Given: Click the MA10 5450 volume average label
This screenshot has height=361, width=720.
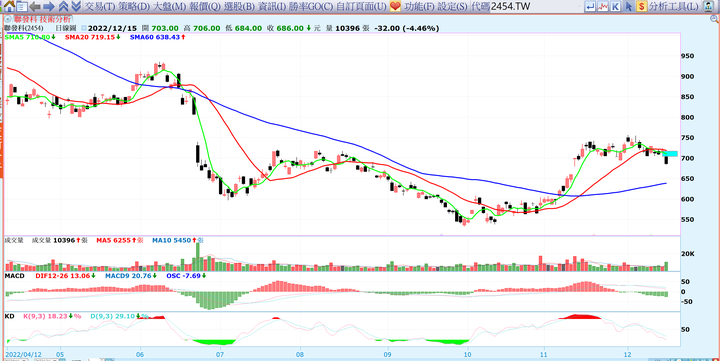Looking at the screenshot, I should click(178, 240).
